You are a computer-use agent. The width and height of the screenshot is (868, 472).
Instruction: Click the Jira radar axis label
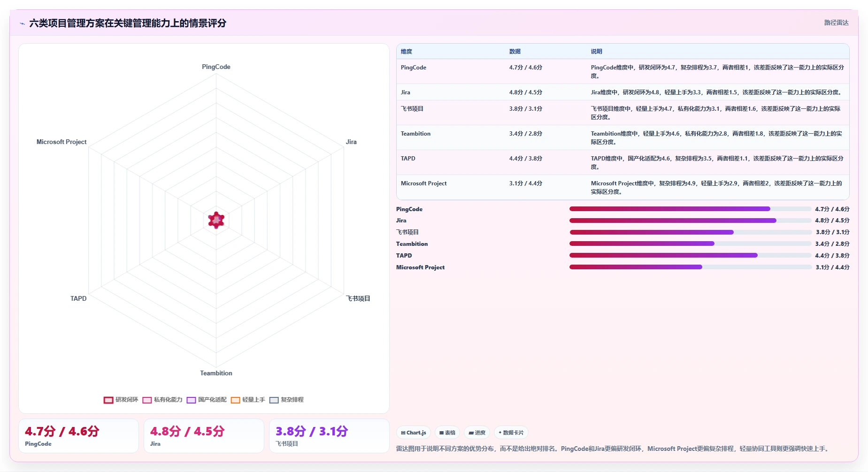tap(351, 142)
